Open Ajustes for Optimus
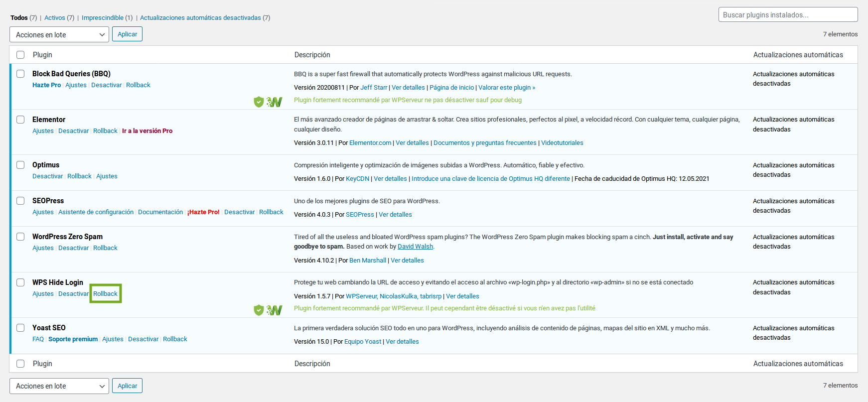 tap(107, 176)
